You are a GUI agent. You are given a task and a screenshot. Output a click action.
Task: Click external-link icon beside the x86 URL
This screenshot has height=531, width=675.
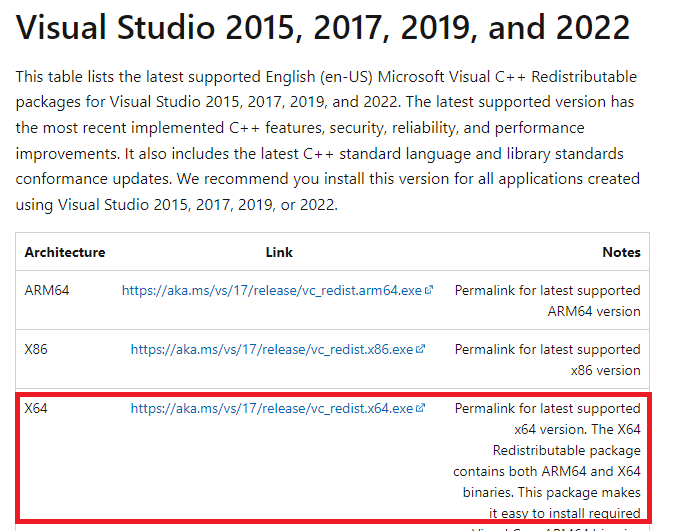pos(421,349)
